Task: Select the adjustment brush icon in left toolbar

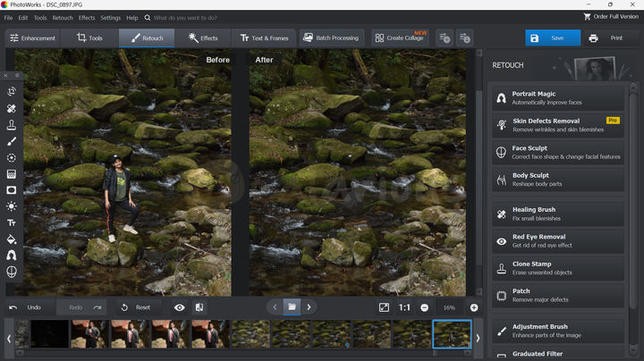Action: pos(12,141)
